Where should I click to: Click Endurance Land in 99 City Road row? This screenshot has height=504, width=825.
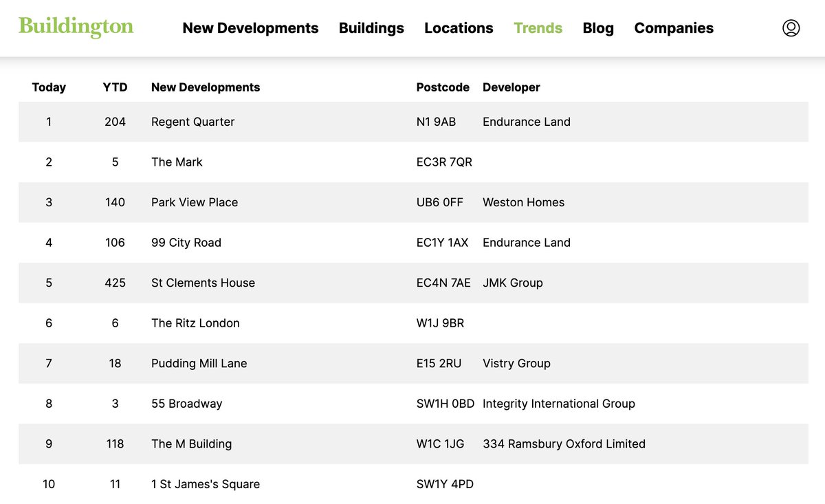pyautogui.click(x=527, y=243)
